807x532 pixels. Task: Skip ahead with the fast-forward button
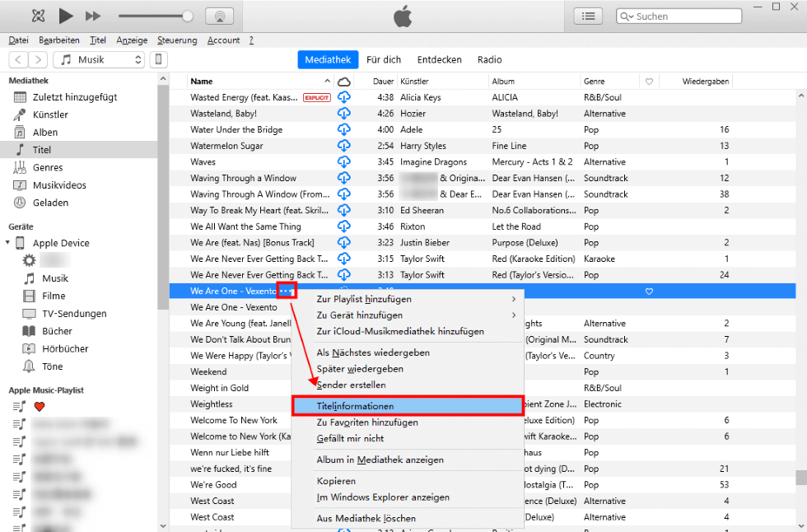92,16
